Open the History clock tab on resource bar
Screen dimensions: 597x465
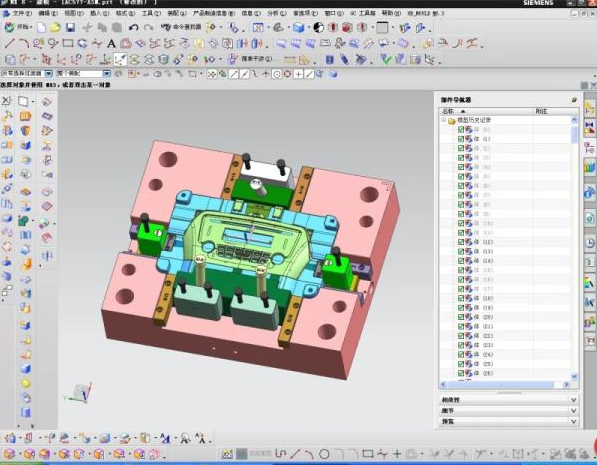(589, 242)
